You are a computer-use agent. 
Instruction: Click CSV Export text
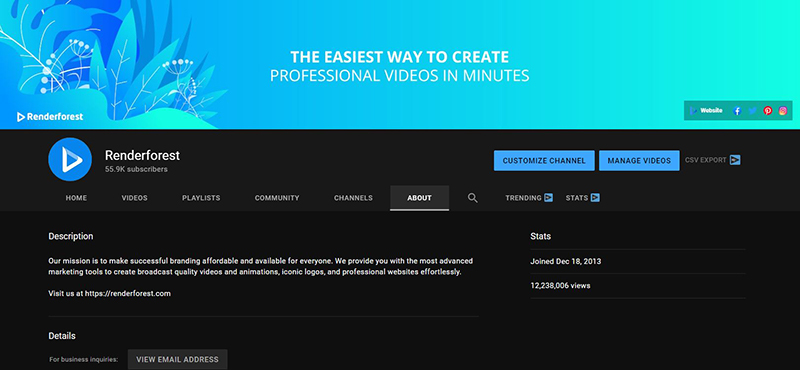706,160
